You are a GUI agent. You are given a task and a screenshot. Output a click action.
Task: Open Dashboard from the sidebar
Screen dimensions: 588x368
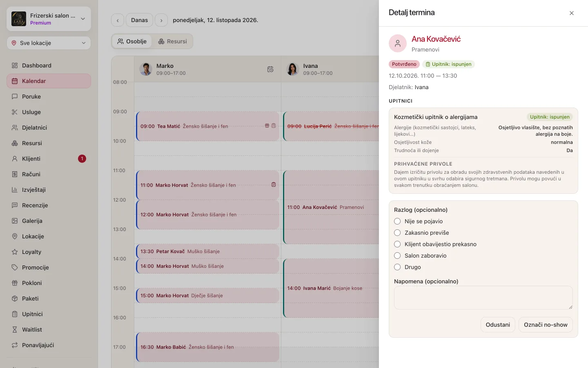(49, 65)
